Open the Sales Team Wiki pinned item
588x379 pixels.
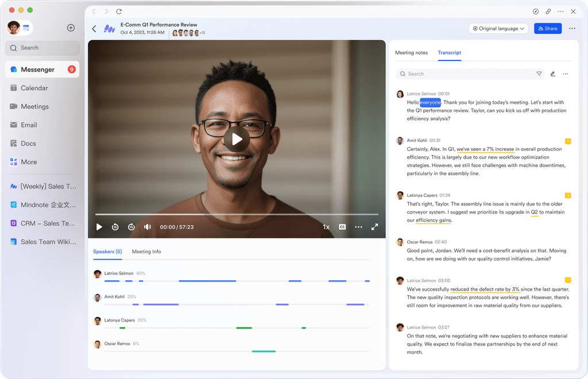click(43, 242)
